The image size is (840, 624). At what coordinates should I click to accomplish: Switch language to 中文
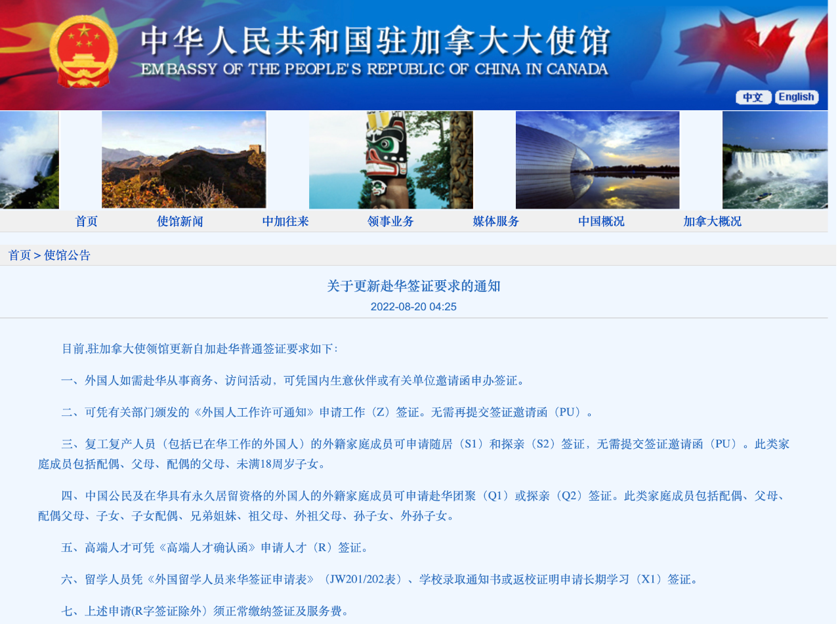(x=753, y=97)
